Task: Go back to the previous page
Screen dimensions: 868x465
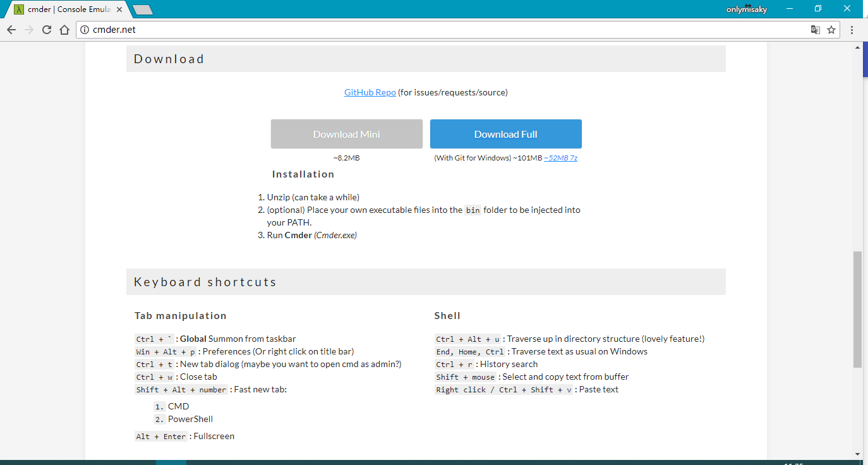Action: coord(11,30)
